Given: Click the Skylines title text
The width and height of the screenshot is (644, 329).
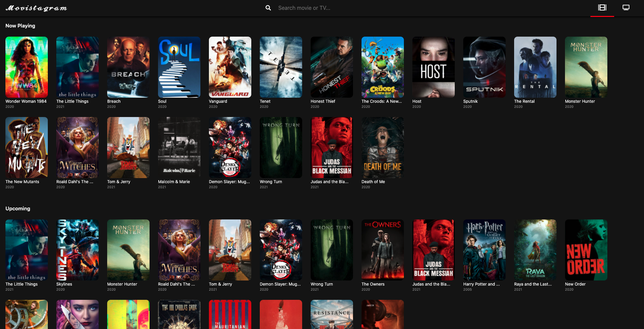Looking at the screenshot, I should click(64, 284).
